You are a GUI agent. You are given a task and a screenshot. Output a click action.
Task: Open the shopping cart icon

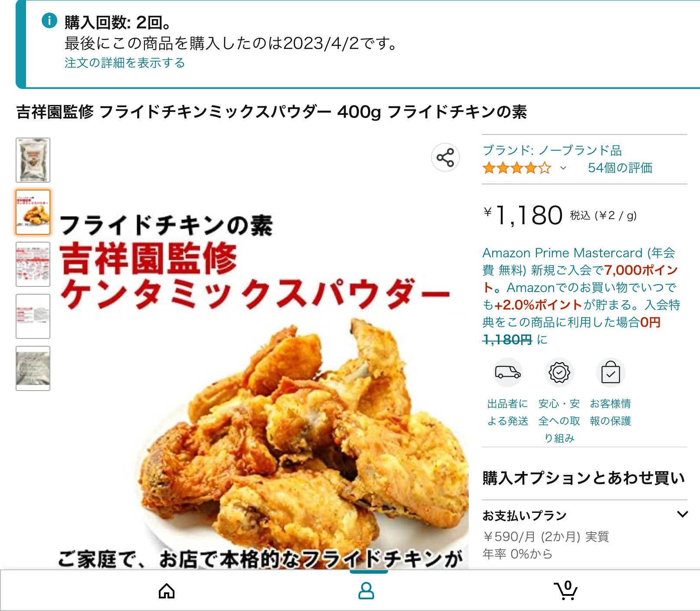click(565, 591)
